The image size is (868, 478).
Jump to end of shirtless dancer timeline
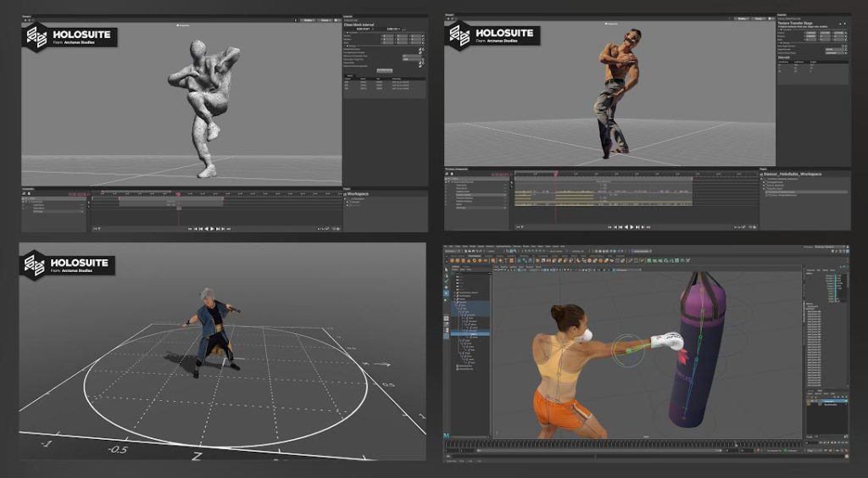(x=648, y=227)
